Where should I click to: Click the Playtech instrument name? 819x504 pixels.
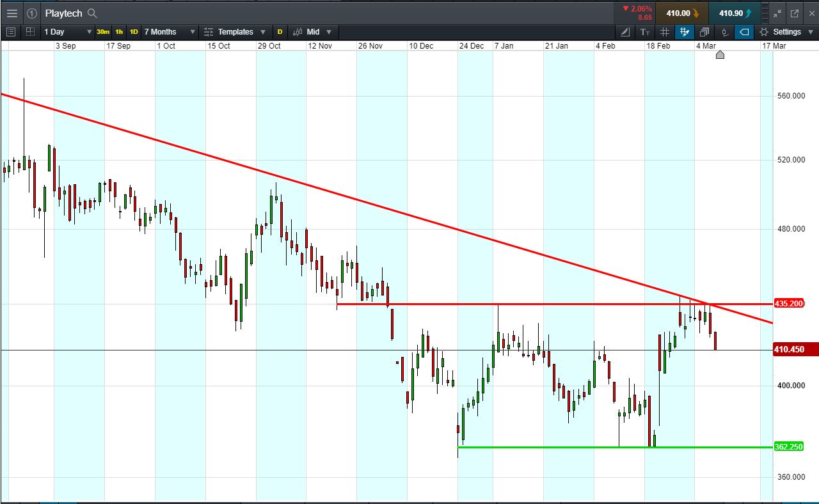(x=64, y=13)
